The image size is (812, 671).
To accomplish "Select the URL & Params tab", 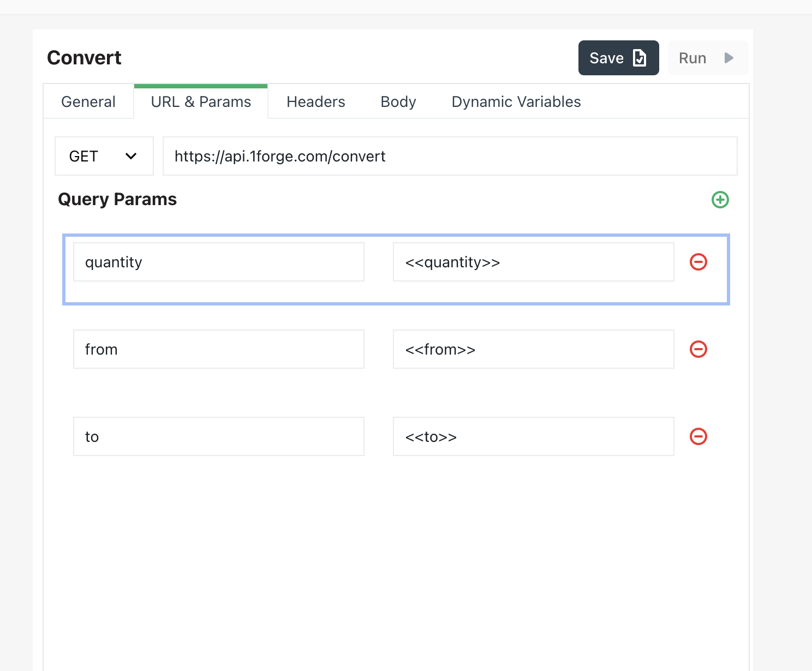I will point(201,101).
